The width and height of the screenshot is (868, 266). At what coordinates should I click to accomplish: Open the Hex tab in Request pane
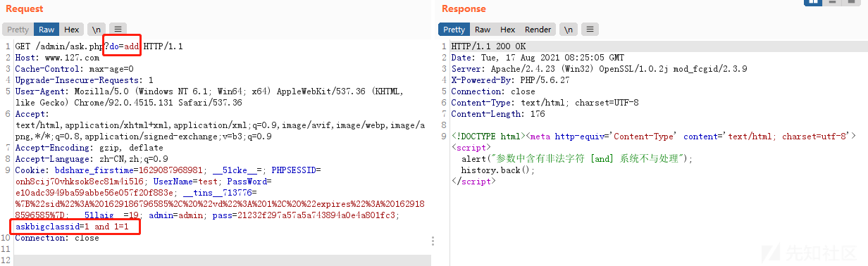click(x=71, y=30)
